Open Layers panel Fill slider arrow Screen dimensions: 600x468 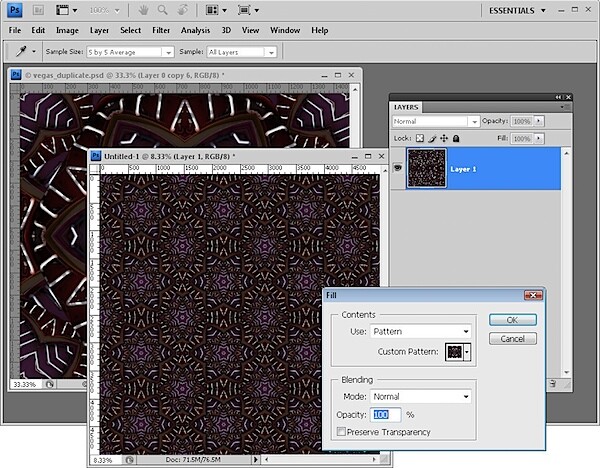[539, 138]
